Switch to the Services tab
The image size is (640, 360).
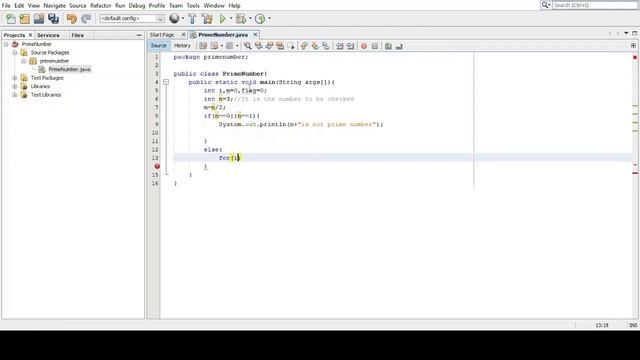(48, 36)
